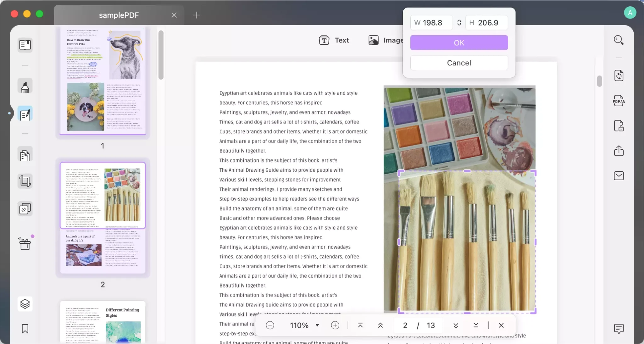
Task: Click the H height field 206.9
Action: click(486, 23)
